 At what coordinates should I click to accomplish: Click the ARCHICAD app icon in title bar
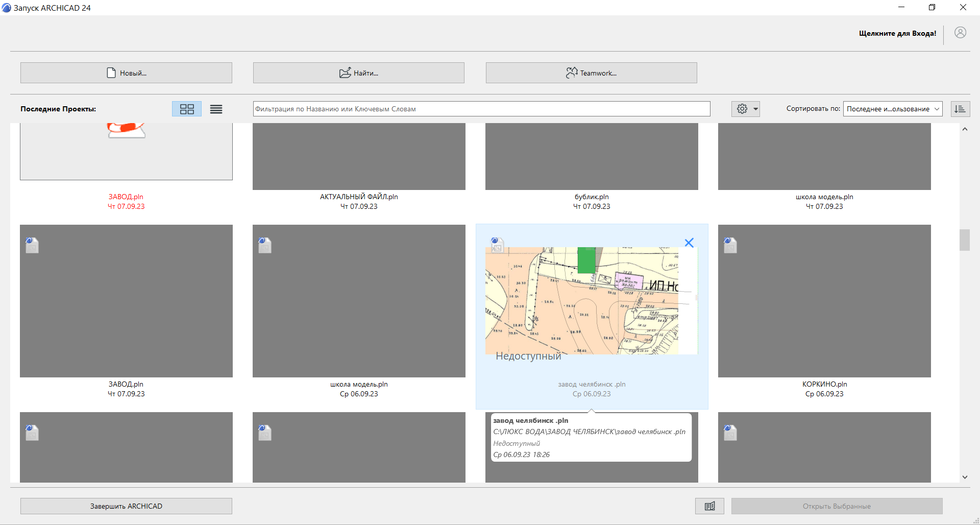click(x=7, y=8)
